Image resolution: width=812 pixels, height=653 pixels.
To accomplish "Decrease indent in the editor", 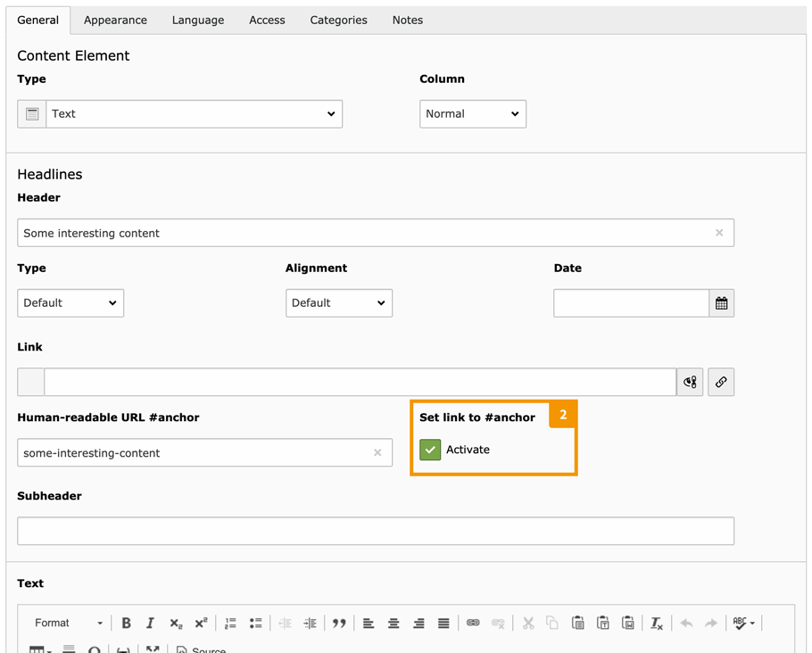I will tap(285, 623).
